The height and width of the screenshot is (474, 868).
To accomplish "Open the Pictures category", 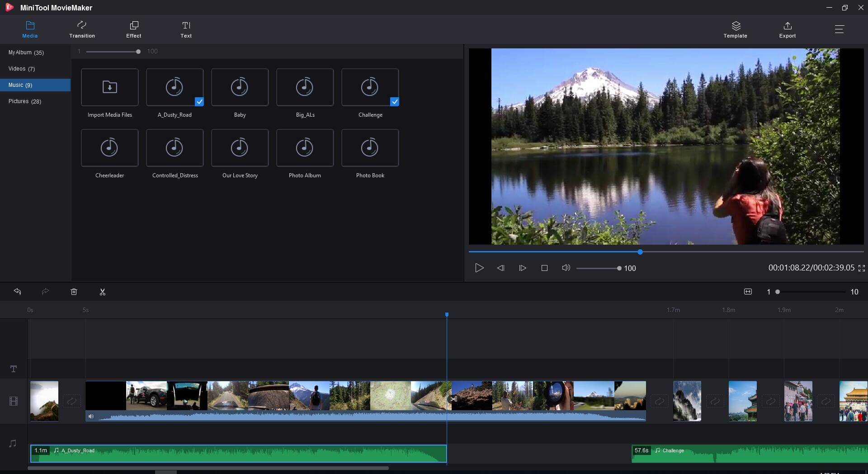I will (25, 101).
